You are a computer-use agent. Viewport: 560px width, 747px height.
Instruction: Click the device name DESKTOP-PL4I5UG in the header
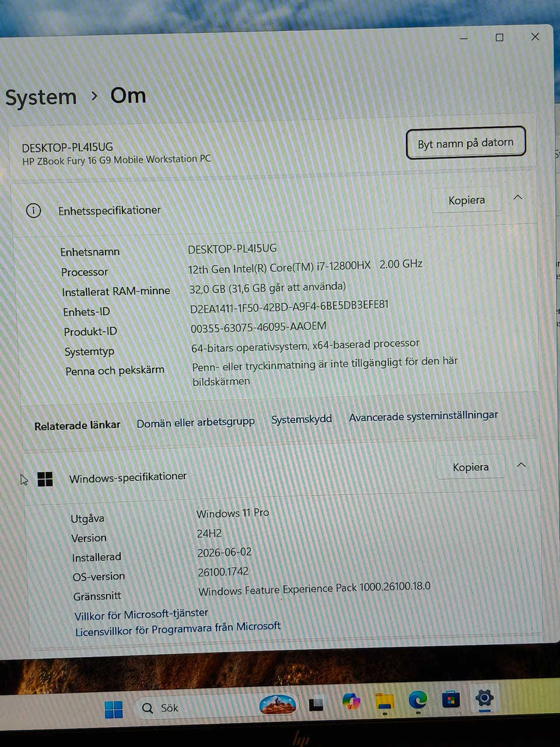pyautogui.click(x=68, y=147)
